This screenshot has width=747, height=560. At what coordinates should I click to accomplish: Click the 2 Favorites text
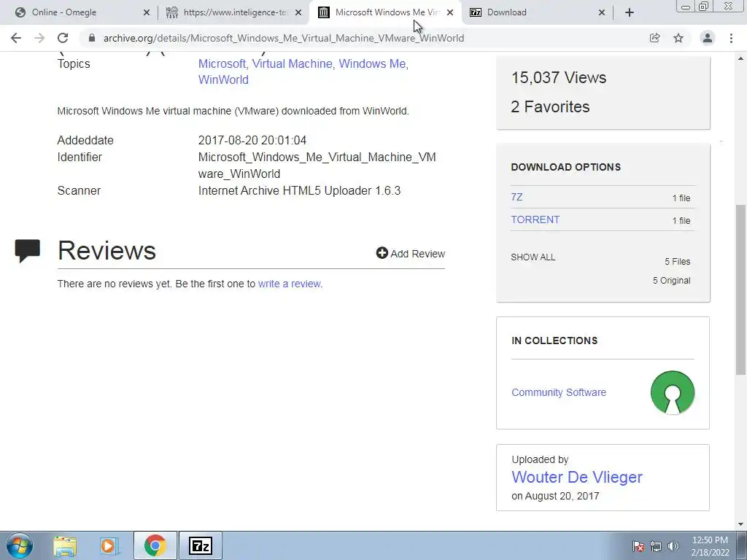(550, 106)
